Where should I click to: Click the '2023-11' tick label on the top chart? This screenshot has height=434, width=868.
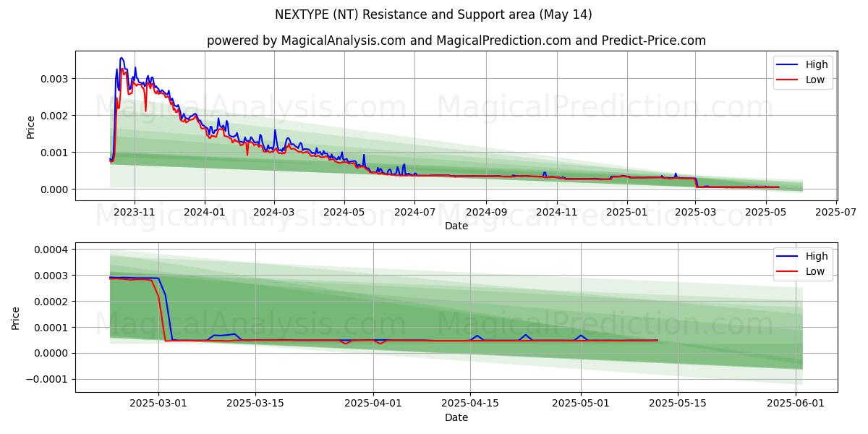pyautogui.click(x=135, y=212)
